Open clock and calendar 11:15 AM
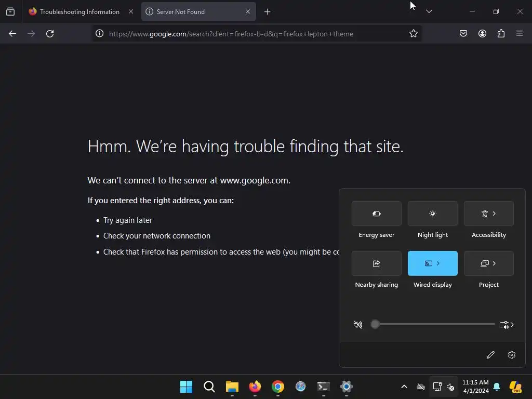Viewport: 532px width, 399px height. 475,387
